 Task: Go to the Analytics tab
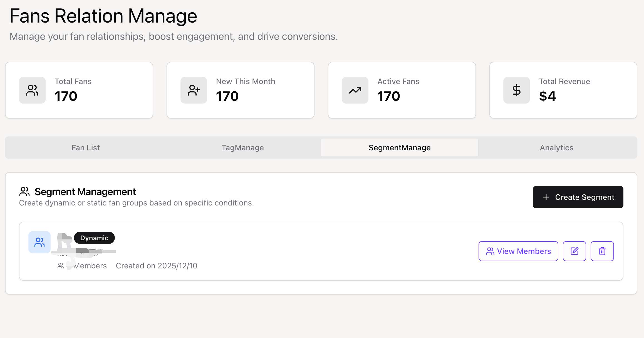point(556,148)
